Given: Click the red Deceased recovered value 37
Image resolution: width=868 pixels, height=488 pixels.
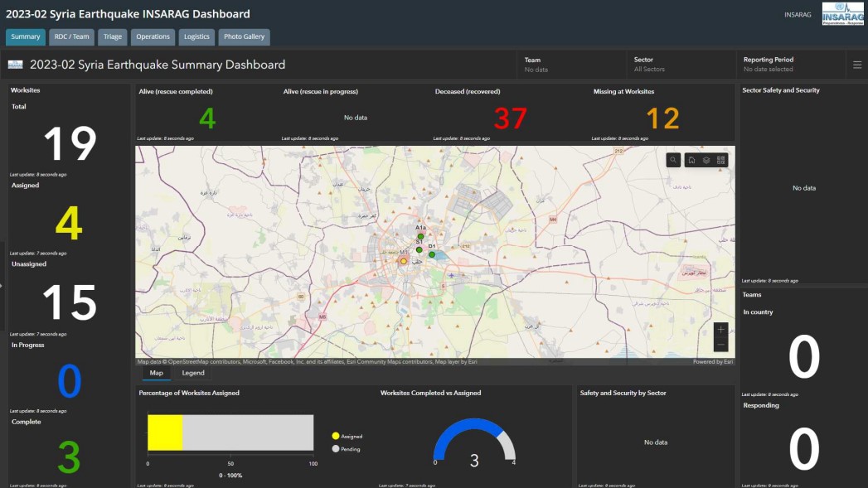Looking at the screenshot, I should 510,118.
